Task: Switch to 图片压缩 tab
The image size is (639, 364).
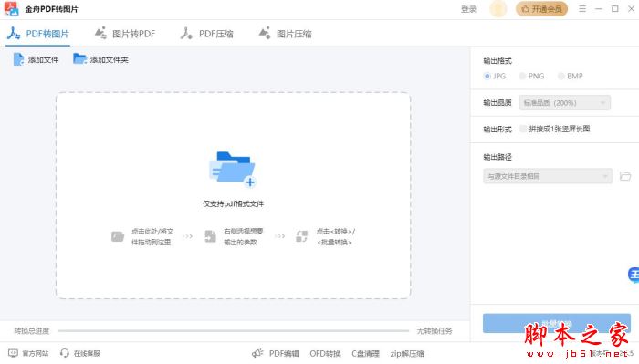Action: point(285,34)
